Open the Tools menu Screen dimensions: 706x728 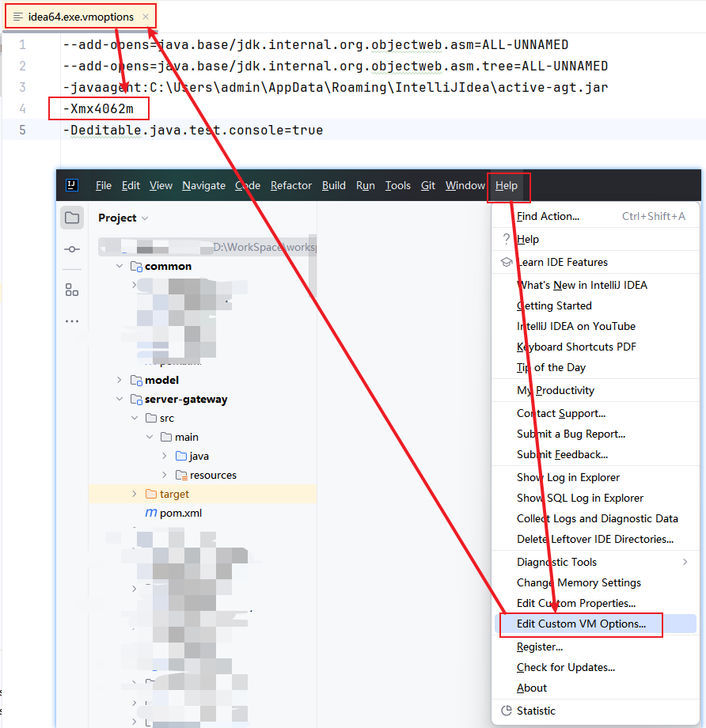pos(398,186)
